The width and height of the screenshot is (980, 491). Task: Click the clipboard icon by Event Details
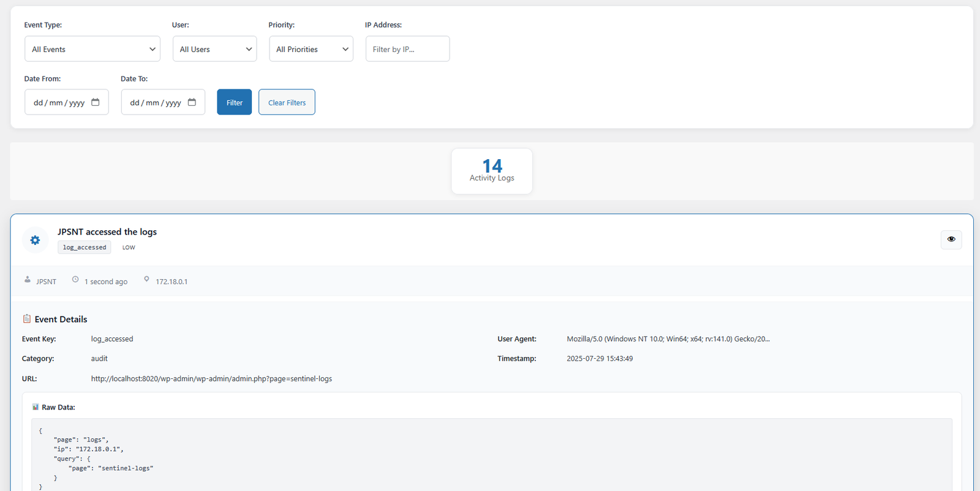coord(27,319)
